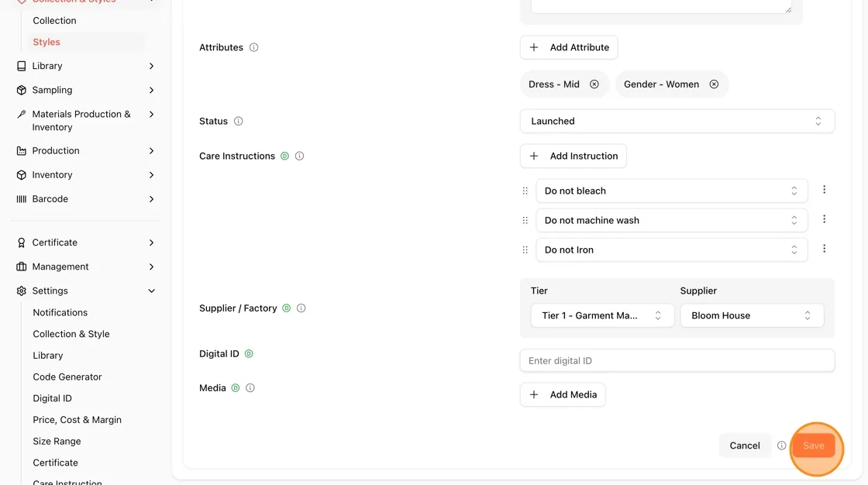Screen dimensions: 868x485
Task: Open the three-dot menu for Do not bleach
Action: click(x=824, y=190)
